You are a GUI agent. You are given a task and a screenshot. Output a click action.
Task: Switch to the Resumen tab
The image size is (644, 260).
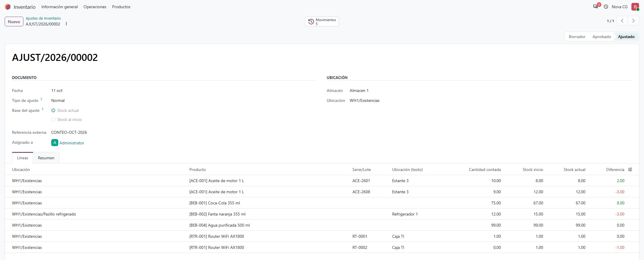46,158
